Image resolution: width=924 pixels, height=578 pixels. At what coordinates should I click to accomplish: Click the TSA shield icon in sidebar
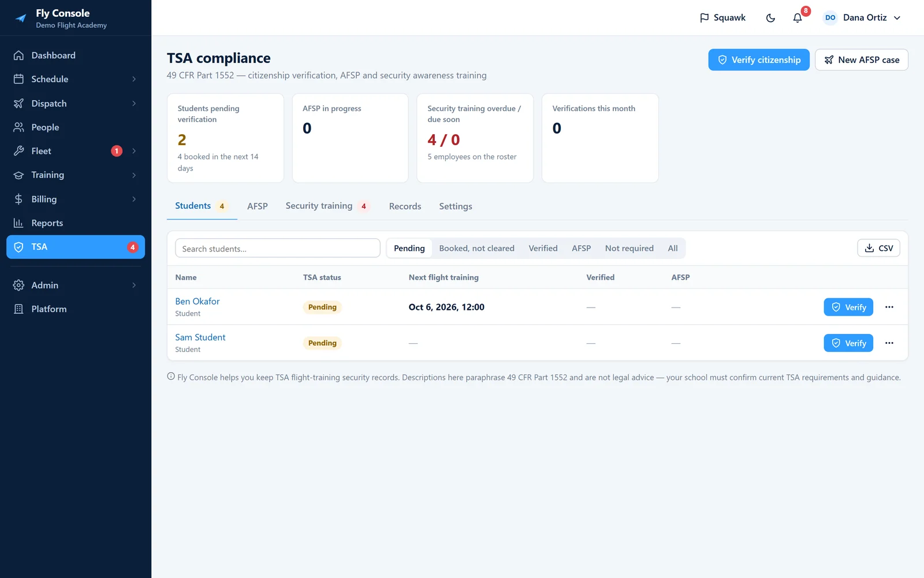tap(18, 247)
